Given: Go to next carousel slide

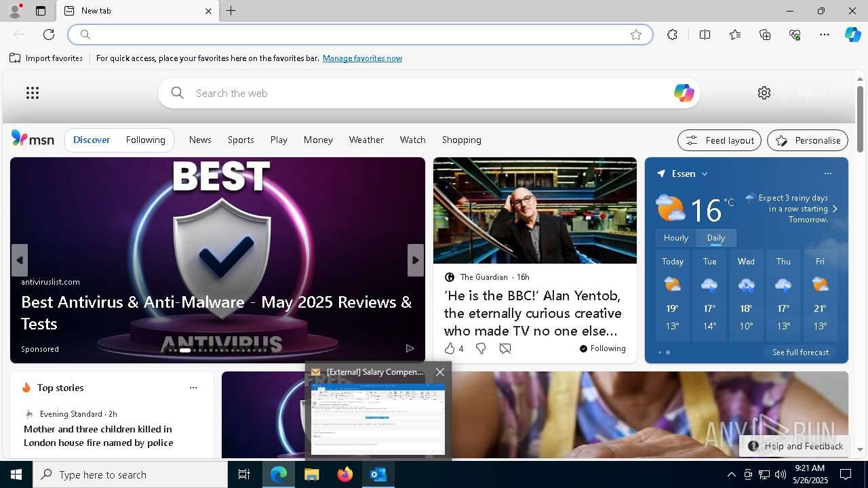Looking at the screenshot, I should coord(416,260).
